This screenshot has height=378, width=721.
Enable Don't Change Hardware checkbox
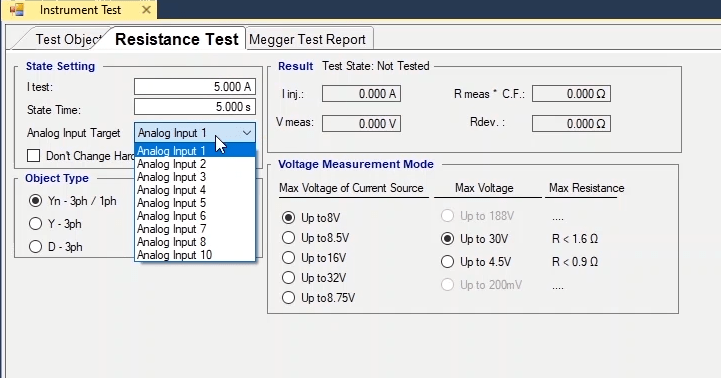tap(34, 156)
